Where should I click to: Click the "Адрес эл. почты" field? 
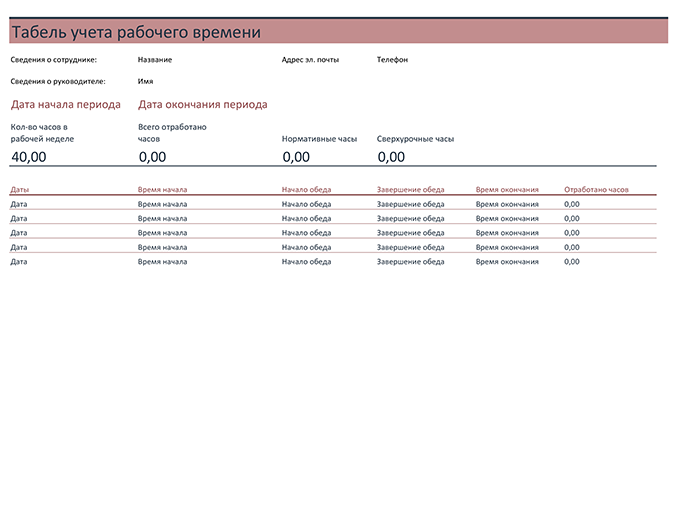click(310, 60)
